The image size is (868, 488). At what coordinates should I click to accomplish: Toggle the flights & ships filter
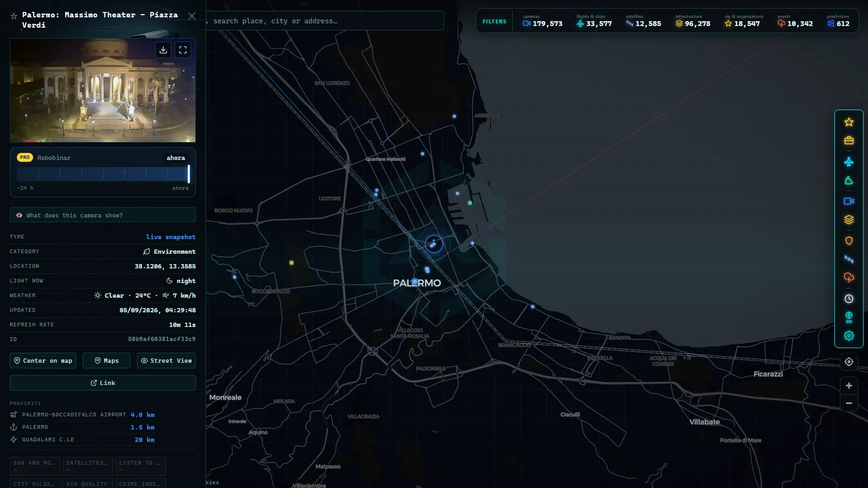tap(593, 21)
